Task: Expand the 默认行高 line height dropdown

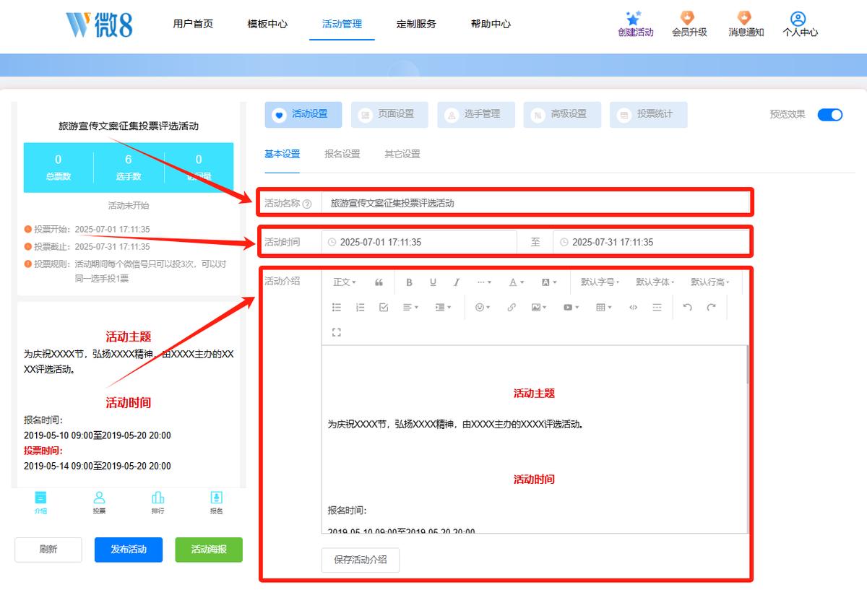Action: pos(709,282)
